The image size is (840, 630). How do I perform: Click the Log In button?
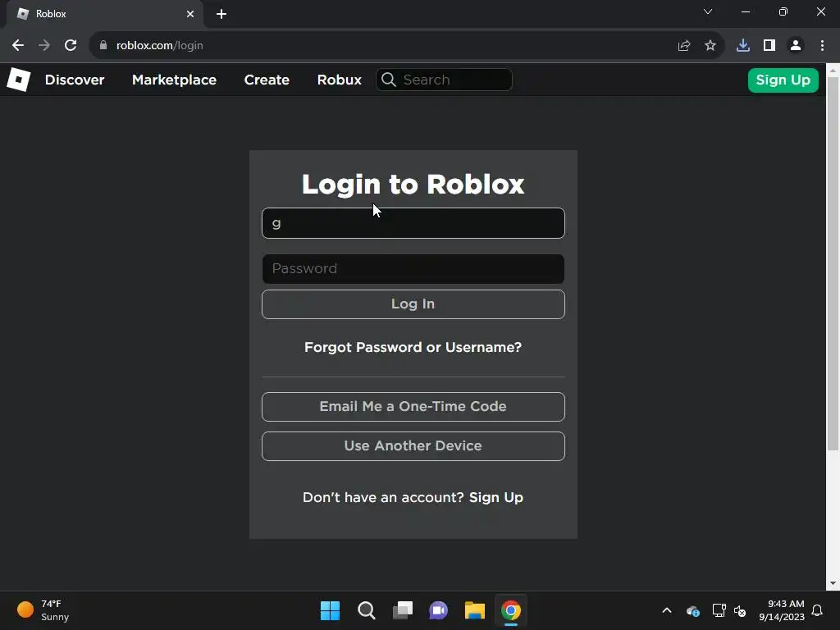point(413,304)
